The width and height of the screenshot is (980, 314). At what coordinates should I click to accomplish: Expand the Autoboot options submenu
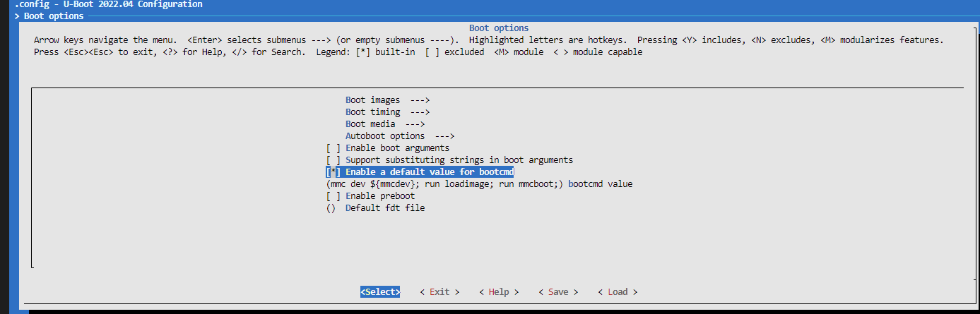[399, 136]
